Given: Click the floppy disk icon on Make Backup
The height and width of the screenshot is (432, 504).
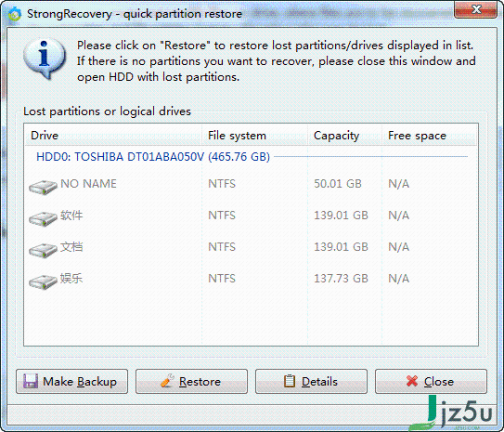Looking at the screenshot, I should point(31,381).
